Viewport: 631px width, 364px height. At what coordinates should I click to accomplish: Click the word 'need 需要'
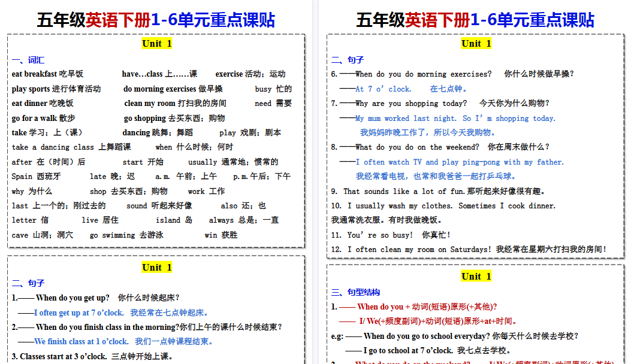click(273, 104)
